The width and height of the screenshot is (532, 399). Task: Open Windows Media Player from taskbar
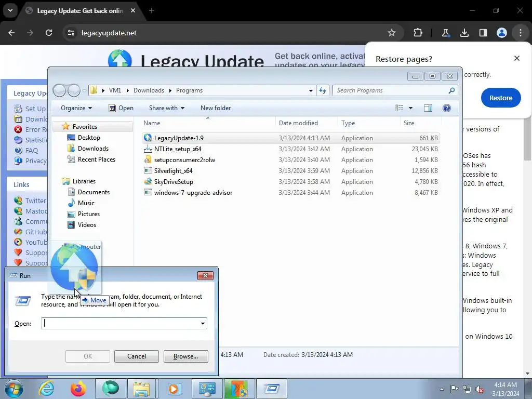pos(175,389)
